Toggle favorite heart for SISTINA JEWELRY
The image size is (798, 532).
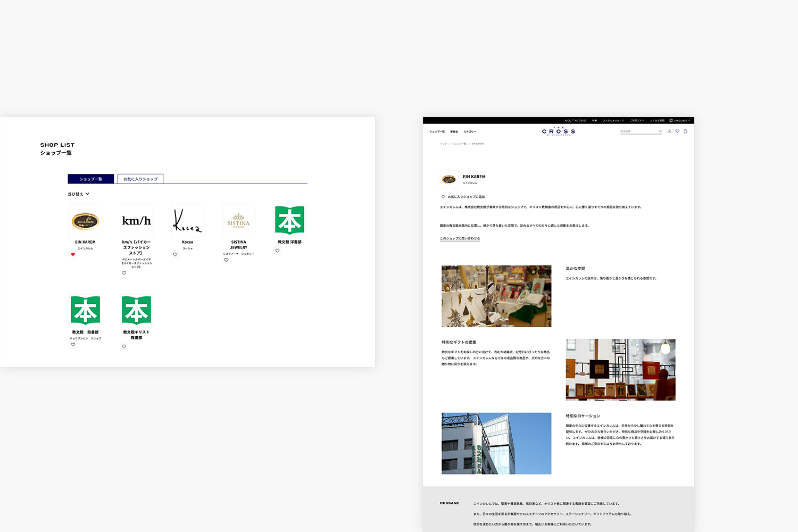226,260
